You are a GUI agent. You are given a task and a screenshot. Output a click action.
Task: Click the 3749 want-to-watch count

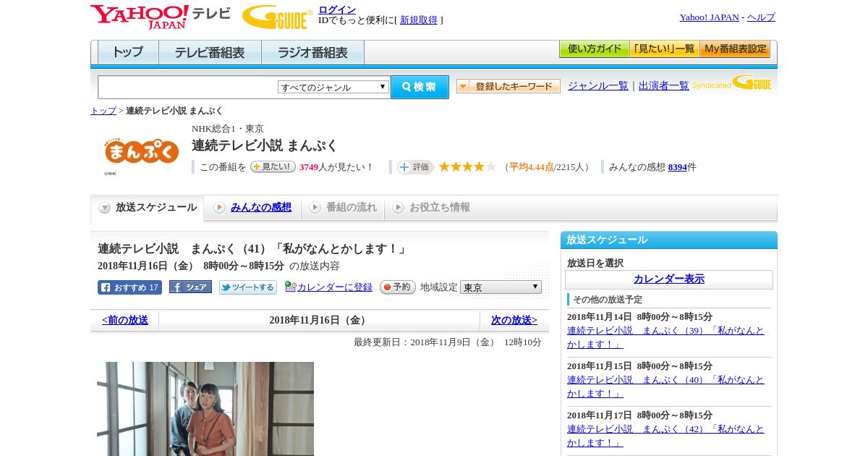pyautogui.click(x=309, y=167)
